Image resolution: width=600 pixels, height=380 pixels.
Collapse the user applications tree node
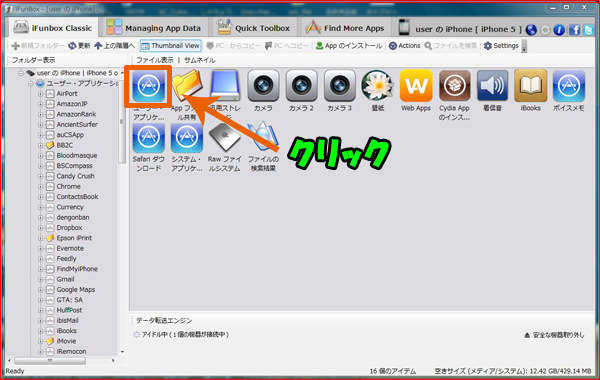tap(31, 83)
